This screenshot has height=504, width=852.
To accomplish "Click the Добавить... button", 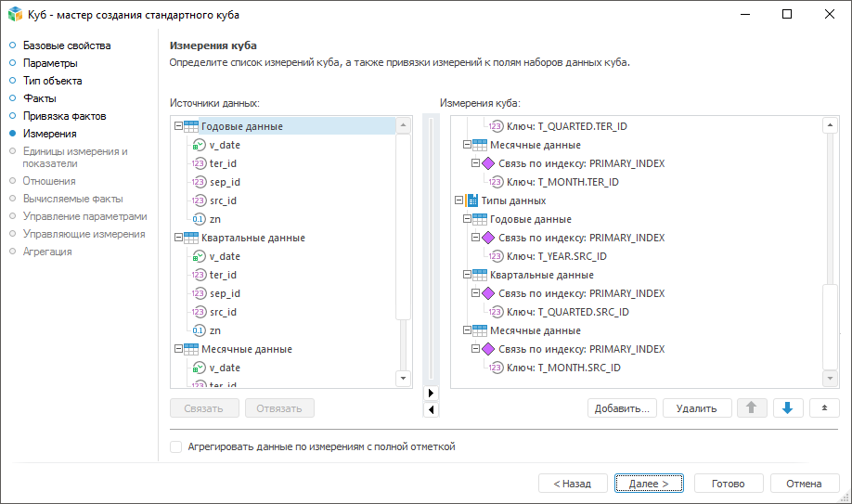I will pyautogui.click(x=622, y=408).
